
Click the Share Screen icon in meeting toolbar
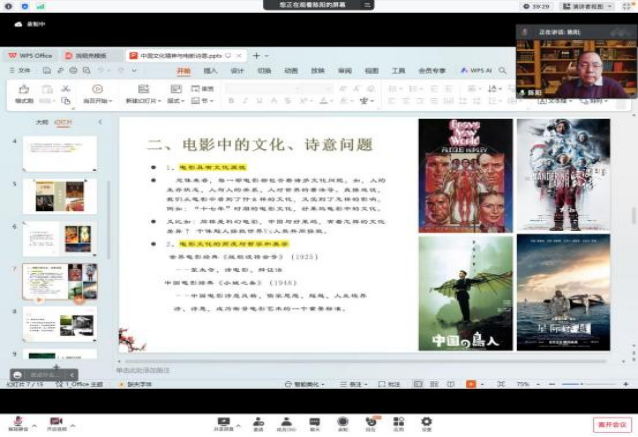(x=223, y=422)
